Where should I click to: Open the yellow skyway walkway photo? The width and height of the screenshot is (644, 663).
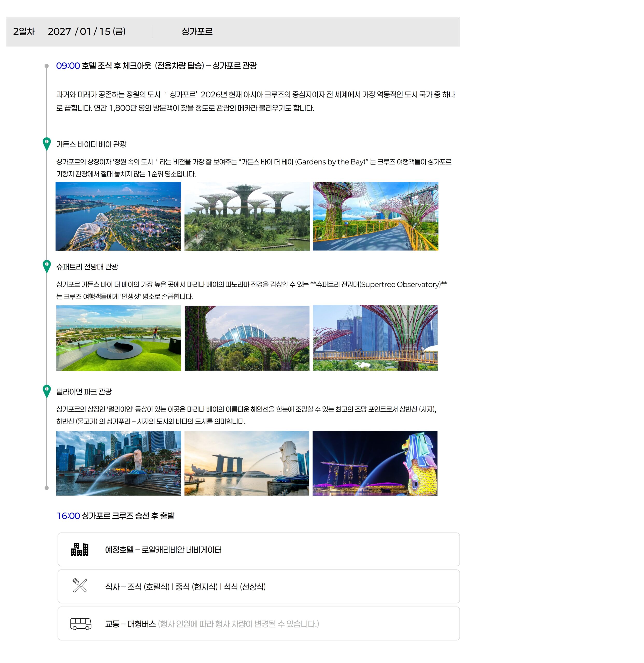pyautogui.click(x=375, y=216)
